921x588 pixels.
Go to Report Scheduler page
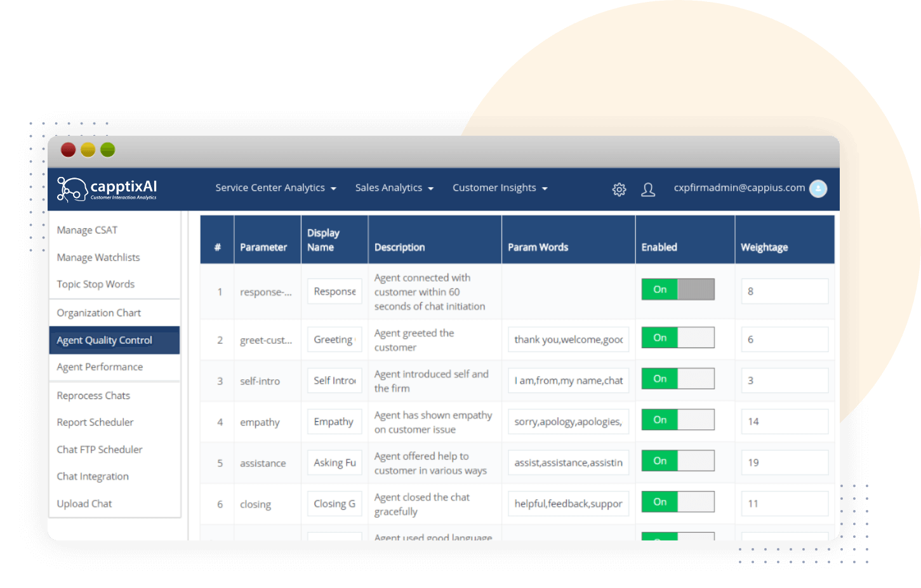(95, 422)
